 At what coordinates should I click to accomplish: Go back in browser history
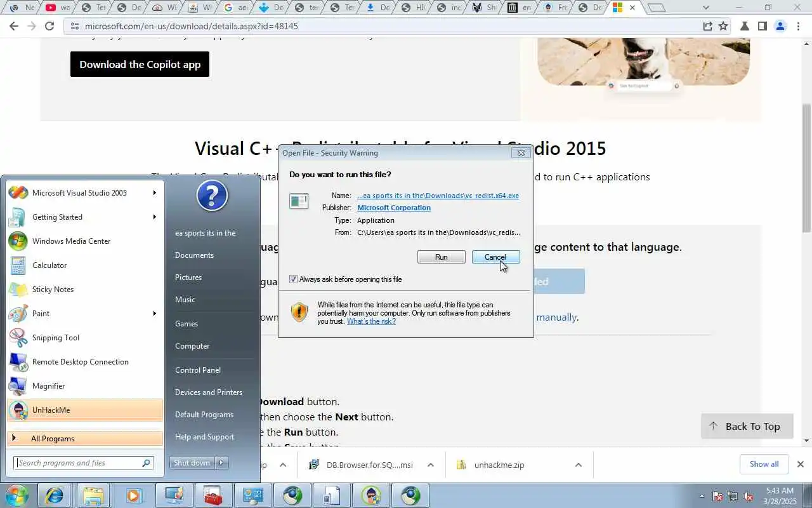[x=14, y=26]
